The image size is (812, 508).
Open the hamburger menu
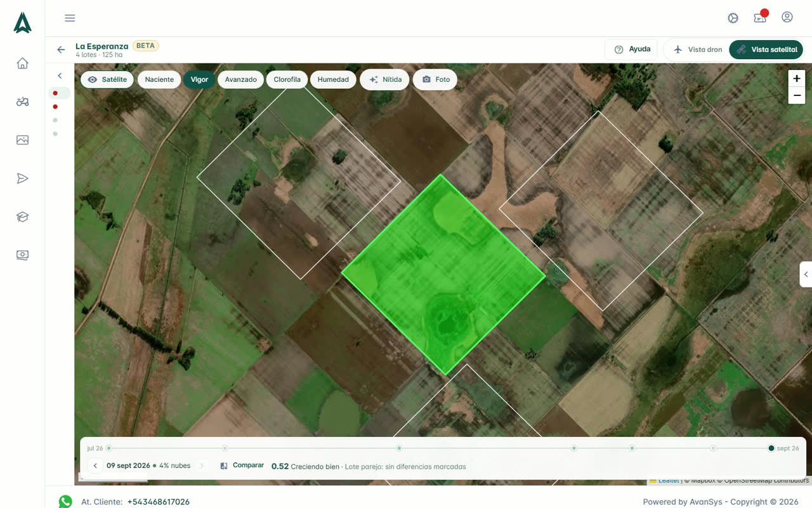pos(70,18)
